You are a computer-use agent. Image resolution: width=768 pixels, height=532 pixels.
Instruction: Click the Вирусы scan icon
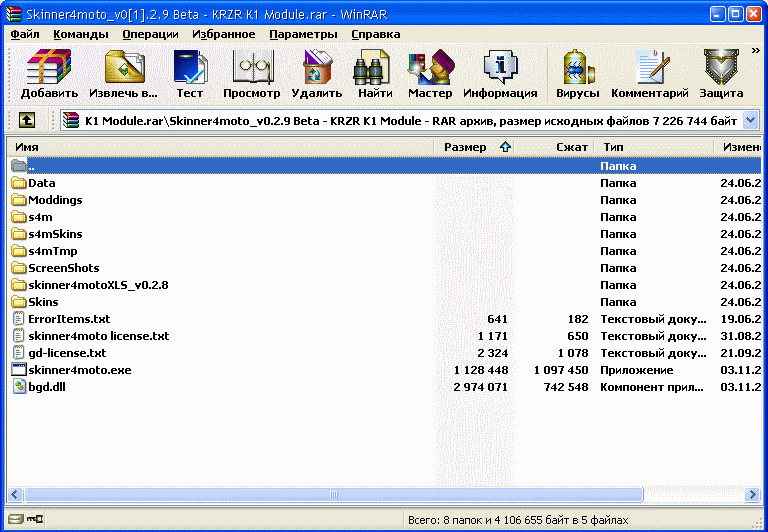[578, 67]
